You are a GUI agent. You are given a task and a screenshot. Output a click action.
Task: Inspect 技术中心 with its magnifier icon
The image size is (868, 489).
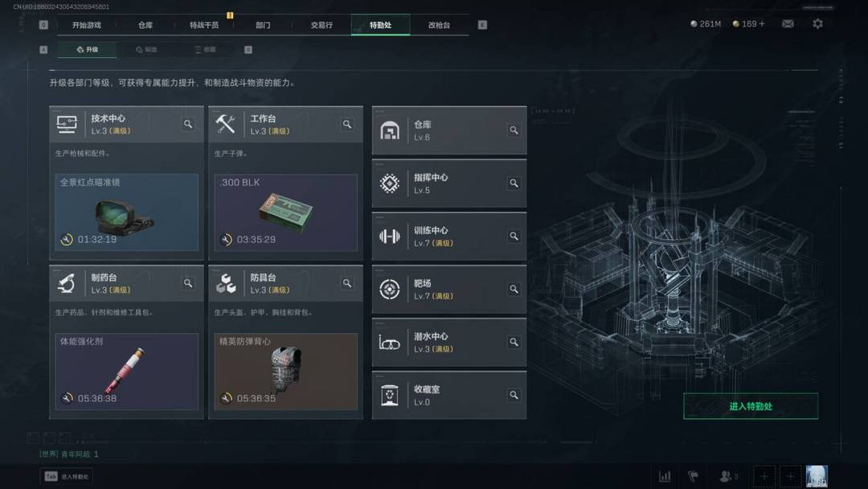[188, 124]
